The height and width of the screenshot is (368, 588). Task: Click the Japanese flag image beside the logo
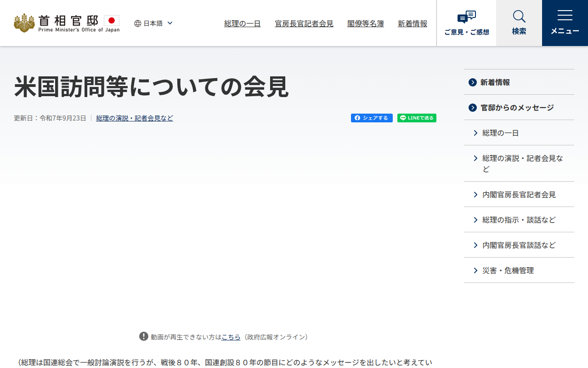coord(112,20)
